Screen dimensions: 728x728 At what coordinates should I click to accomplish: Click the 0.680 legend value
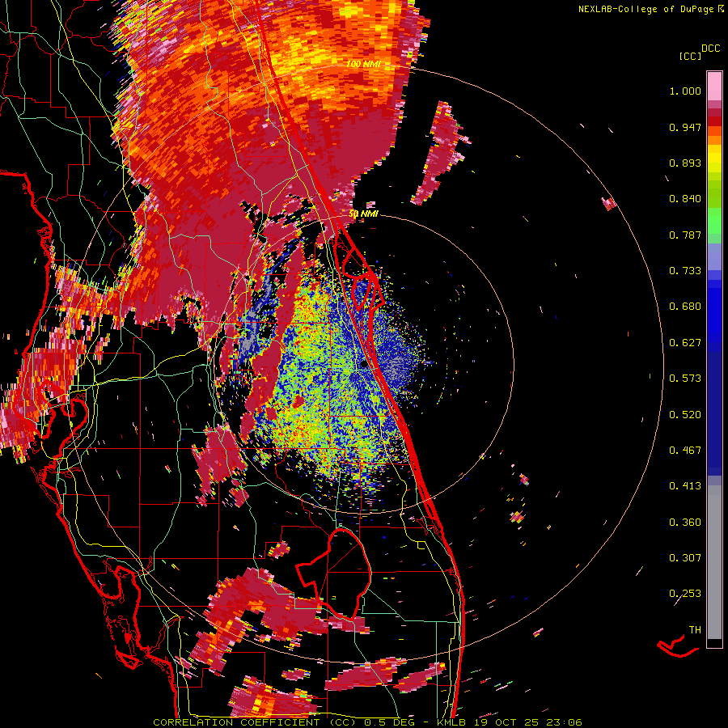pos(685,307)
